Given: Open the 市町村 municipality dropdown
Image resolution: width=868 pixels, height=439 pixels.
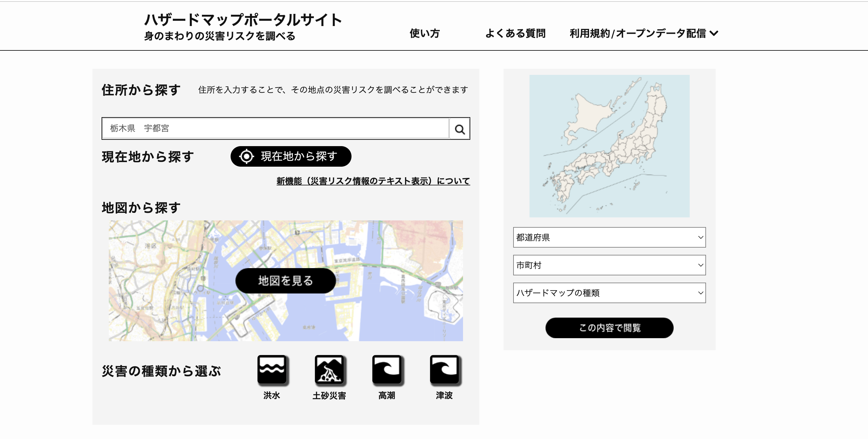Looking at the screenshot, I should (609, 265).
